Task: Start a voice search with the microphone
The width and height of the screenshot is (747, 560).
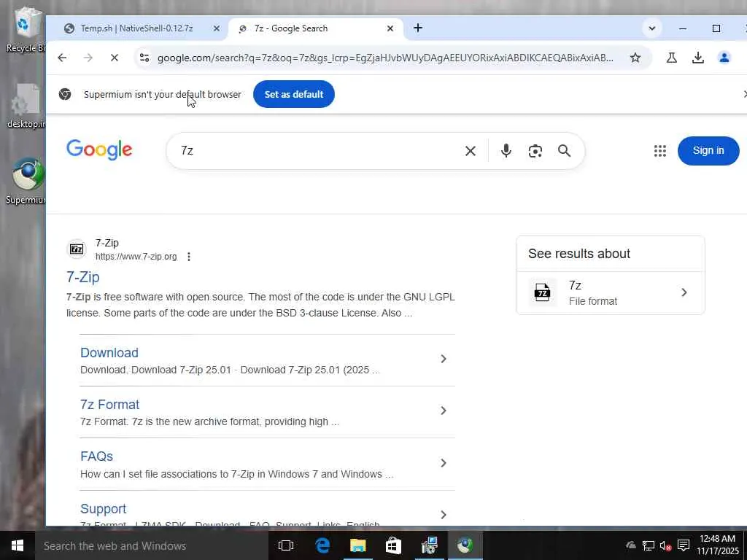Action: [x=506, y=151]
